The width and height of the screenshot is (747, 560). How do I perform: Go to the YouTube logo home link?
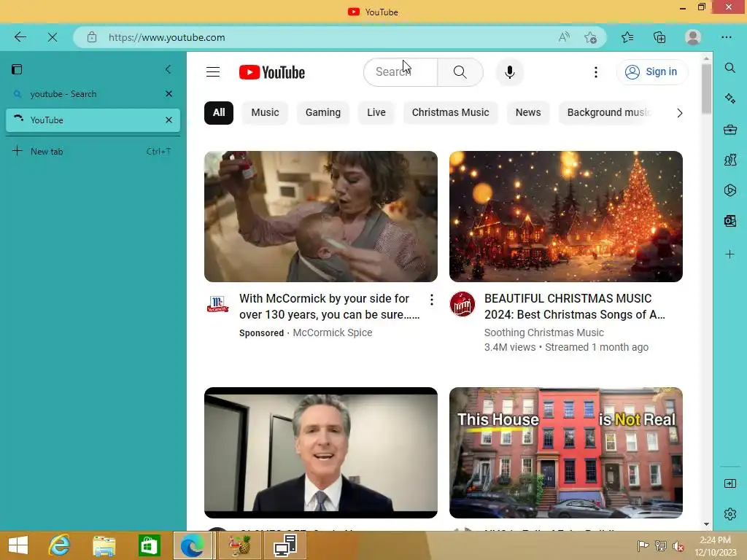click(272, 72)
